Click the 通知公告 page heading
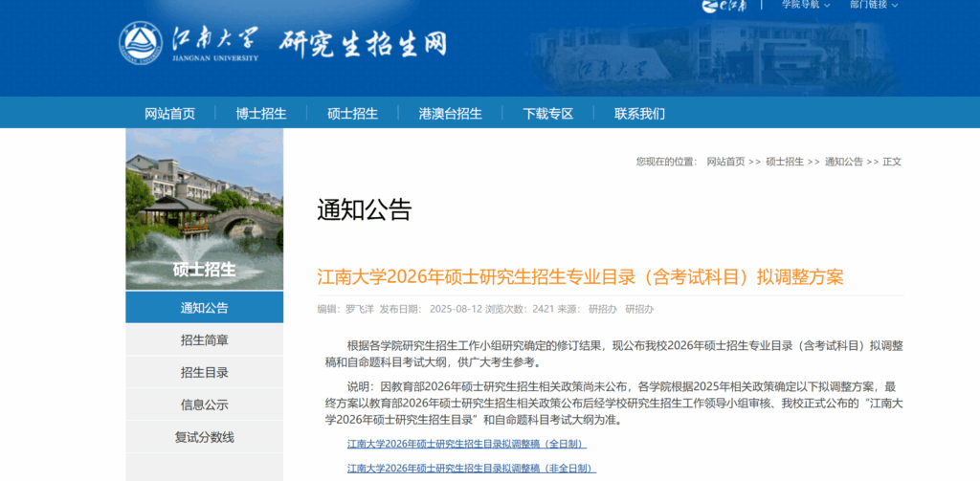The width and height of the screenshot is (980, 481). click(x=365, y=209)
